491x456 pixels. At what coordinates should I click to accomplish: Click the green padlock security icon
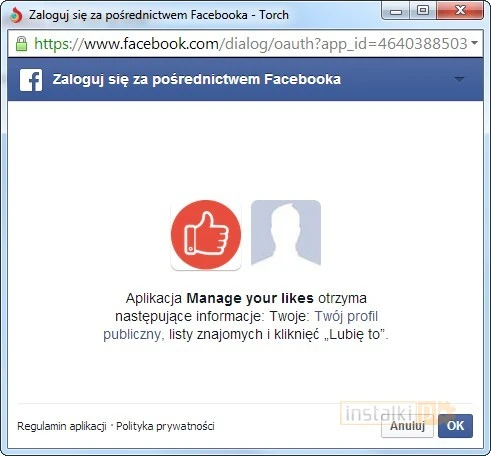[x=22, y=44]
